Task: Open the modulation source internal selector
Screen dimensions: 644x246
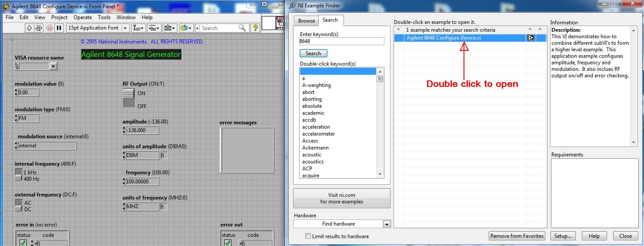Action: [x=46, y=146]
